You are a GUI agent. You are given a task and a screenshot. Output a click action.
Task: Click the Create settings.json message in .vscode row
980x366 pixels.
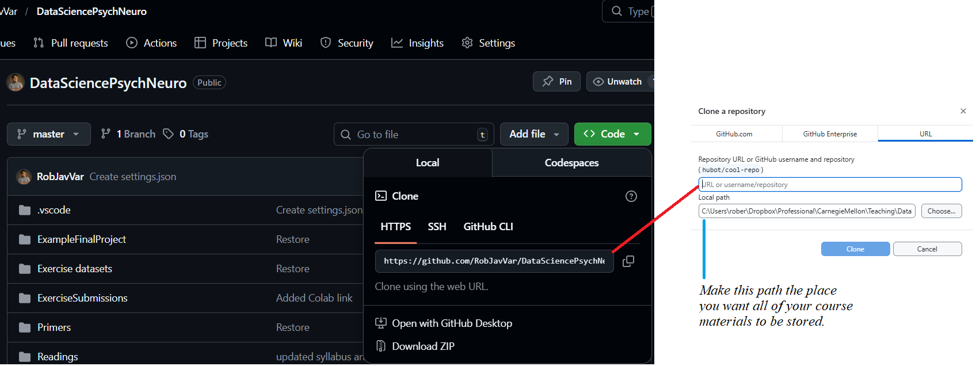pyautogui.click(x=319, y=210)
